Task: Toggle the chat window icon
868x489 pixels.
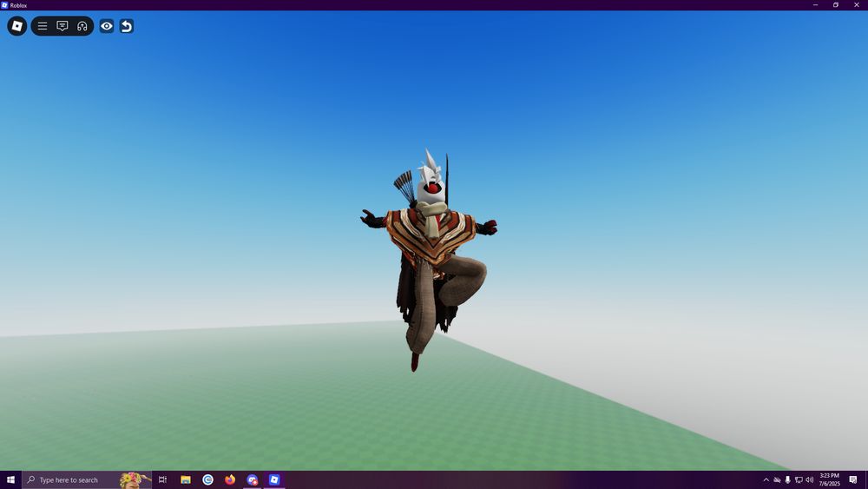Action: click(62, 26)
